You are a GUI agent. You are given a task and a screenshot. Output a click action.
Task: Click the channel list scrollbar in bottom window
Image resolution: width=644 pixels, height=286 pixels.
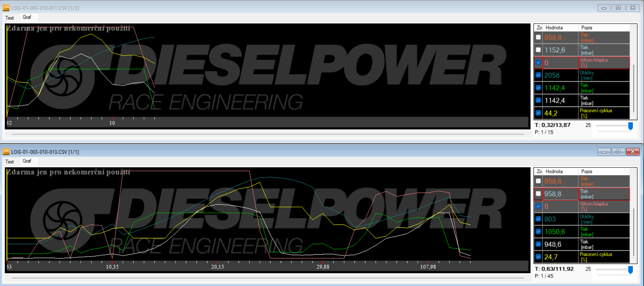coord(634,232)
